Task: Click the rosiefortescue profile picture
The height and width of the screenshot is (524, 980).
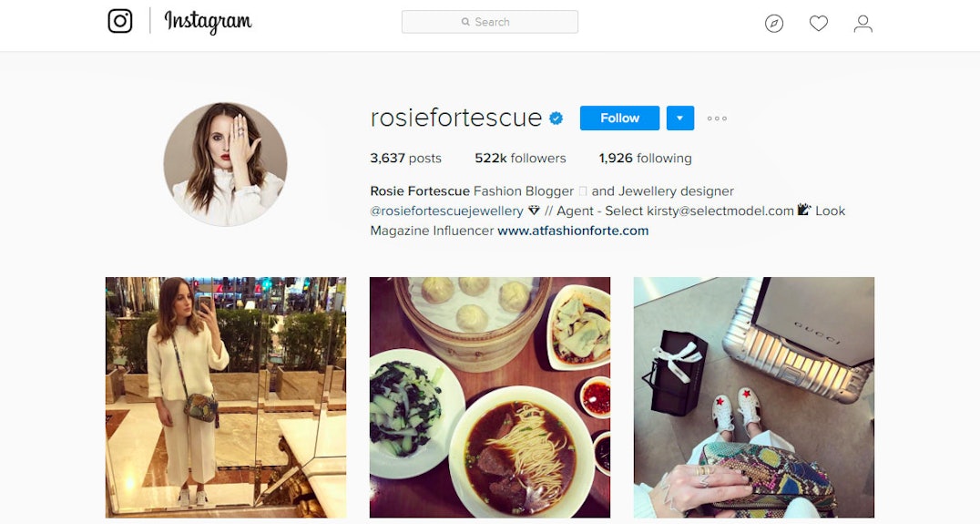Action: pos(225,164)
